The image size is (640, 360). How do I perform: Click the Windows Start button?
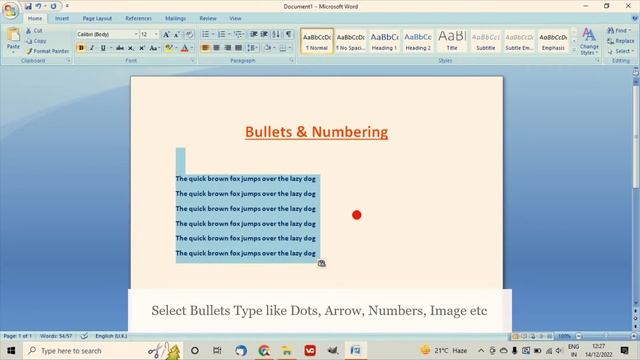pyautogui.click(x=11, y=351)
